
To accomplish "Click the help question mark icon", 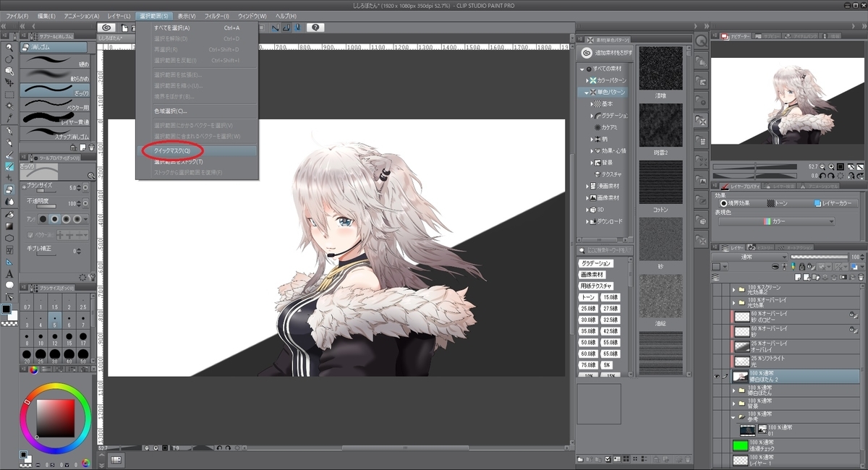I will coord(315,27).
